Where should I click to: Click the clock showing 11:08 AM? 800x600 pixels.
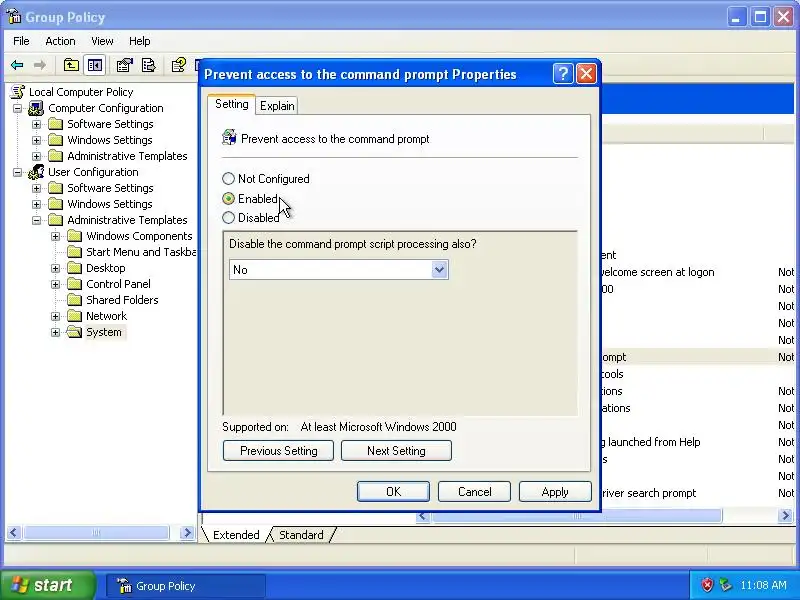[x=763, y=585]
